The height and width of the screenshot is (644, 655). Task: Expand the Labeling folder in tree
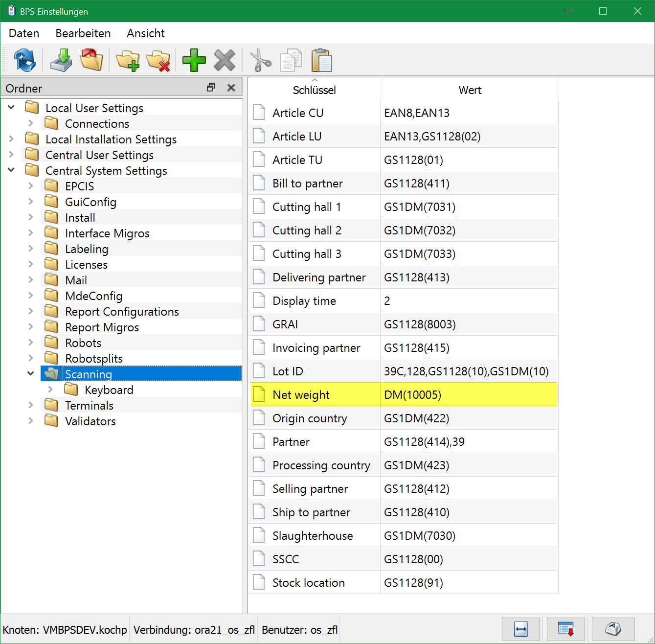tap(31, 249)
